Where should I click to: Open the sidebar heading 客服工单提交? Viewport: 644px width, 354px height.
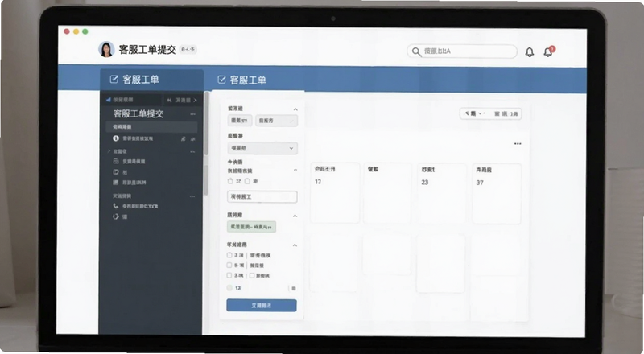pos(138,113)
